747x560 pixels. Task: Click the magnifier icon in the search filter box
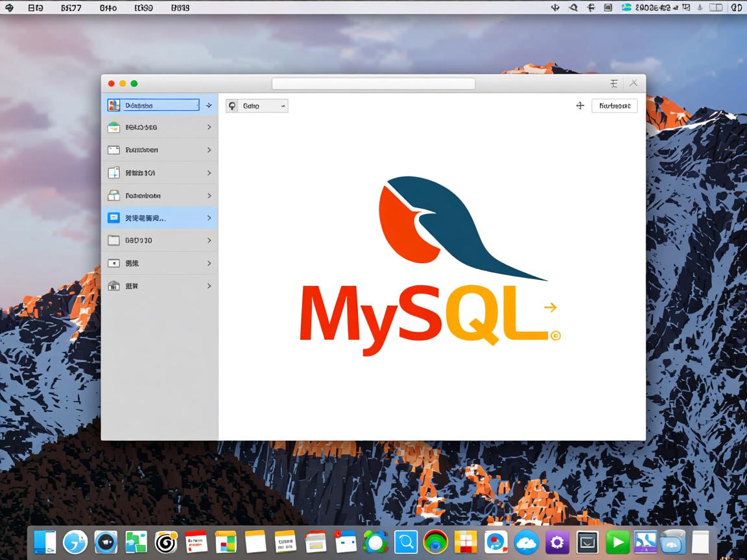coord(233,106)
